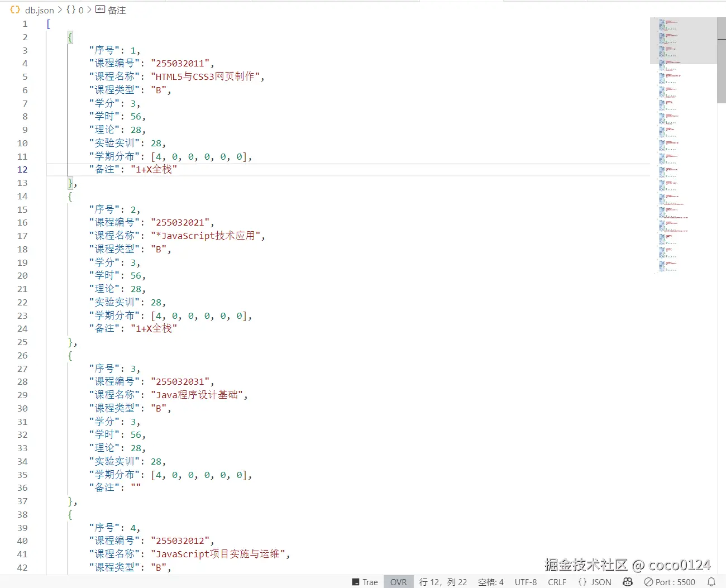
Task: Click closing brace on line 13
Action: click(x=70, y=183)
